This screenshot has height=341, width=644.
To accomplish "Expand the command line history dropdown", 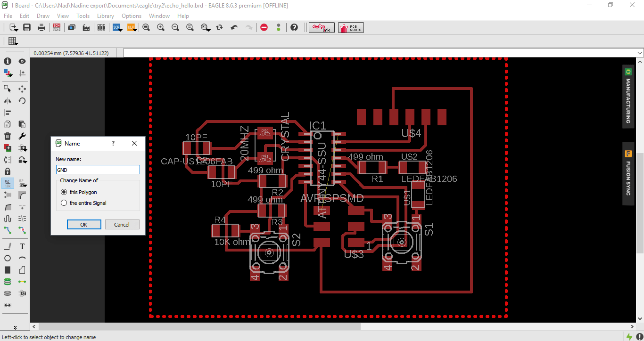I will [x=640, y=53].
